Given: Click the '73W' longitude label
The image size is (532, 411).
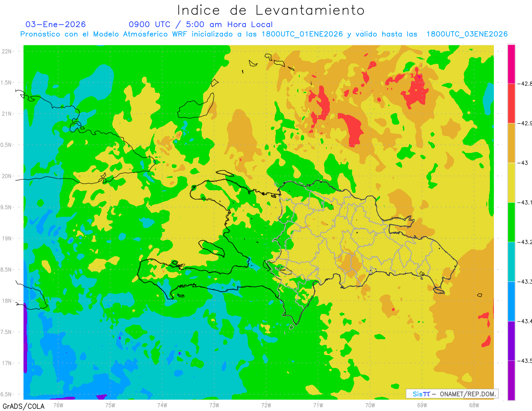Looking at the screenshot, I should click(214, 404).
